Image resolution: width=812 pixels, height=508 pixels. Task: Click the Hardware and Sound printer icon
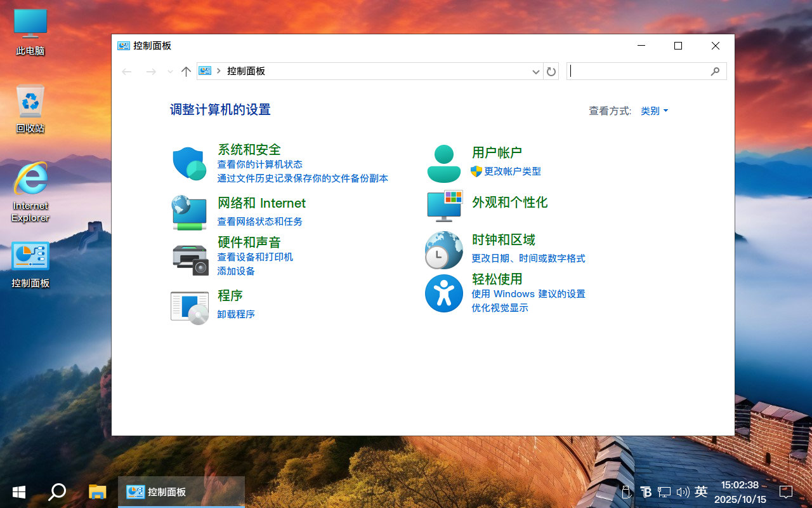pos(190,259)
